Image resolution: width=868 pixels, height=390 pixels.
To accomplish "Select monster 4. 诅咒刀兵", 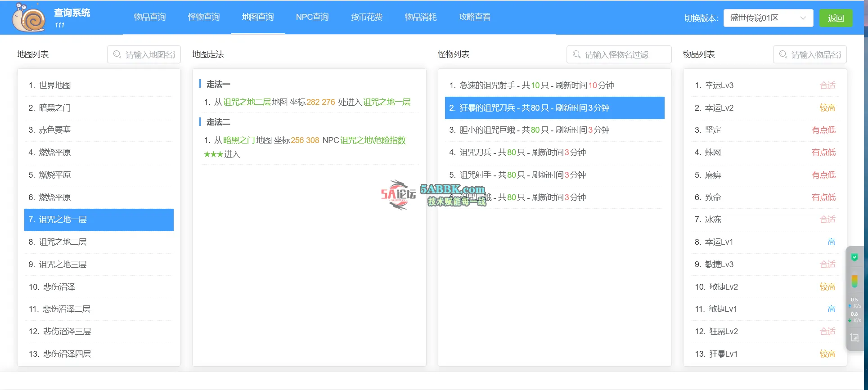I will coord(555,152).
